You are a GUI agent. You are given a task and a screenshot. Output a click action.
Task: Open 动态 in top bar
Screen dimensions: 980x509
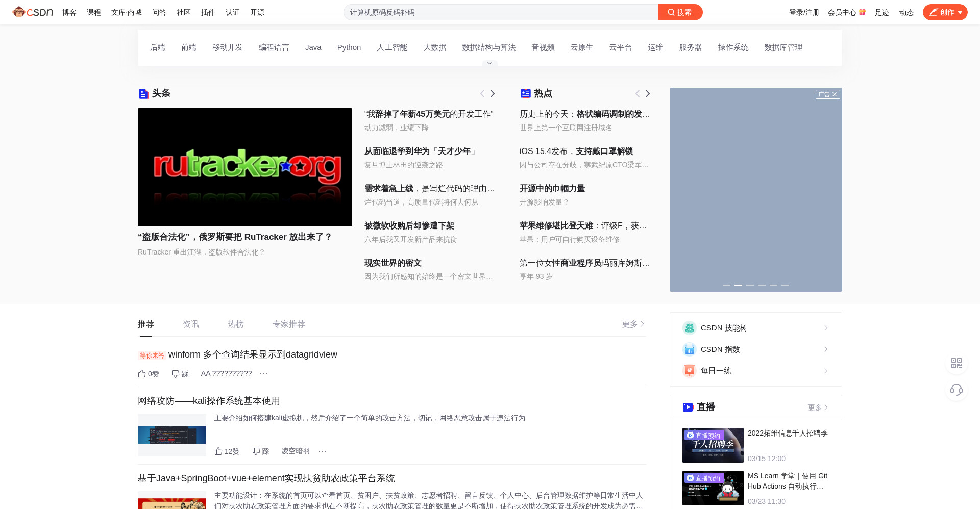[906, 12]
